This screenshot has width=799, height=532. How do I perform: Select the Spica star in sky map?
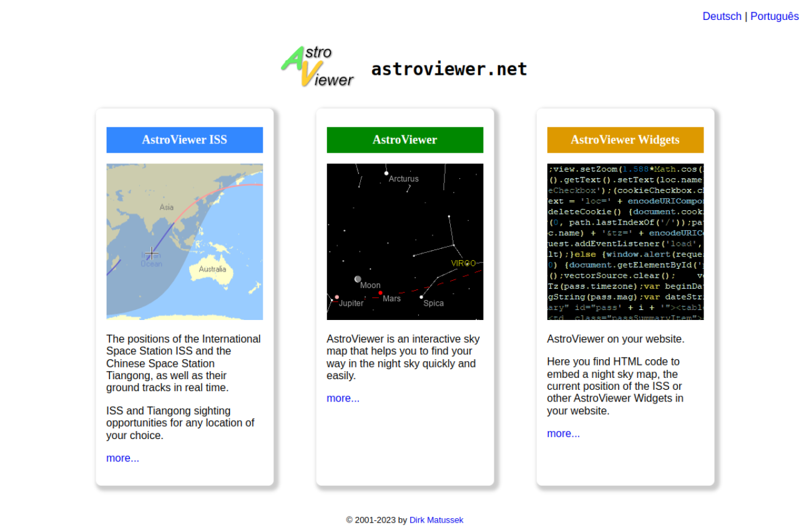421,297
